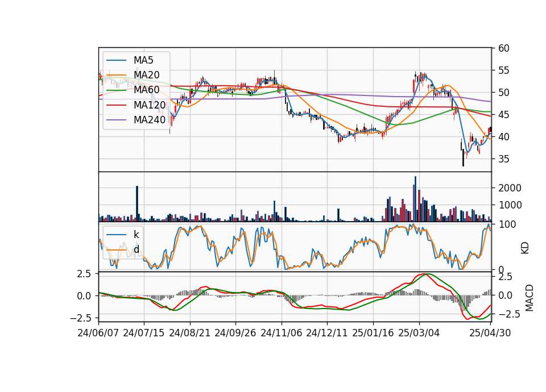
Task: Click the red MA120 legend line sample
Action: coord(116,105)
